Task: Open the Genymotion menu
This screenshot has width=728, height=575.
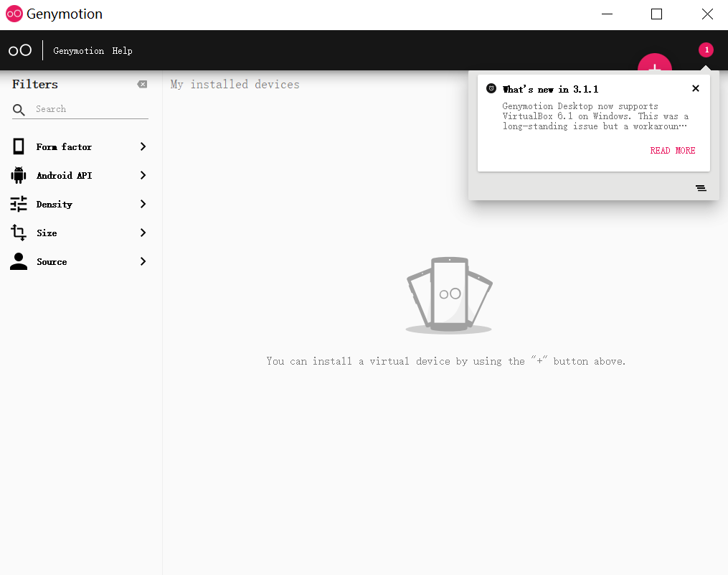Action: tap(78, 51)
